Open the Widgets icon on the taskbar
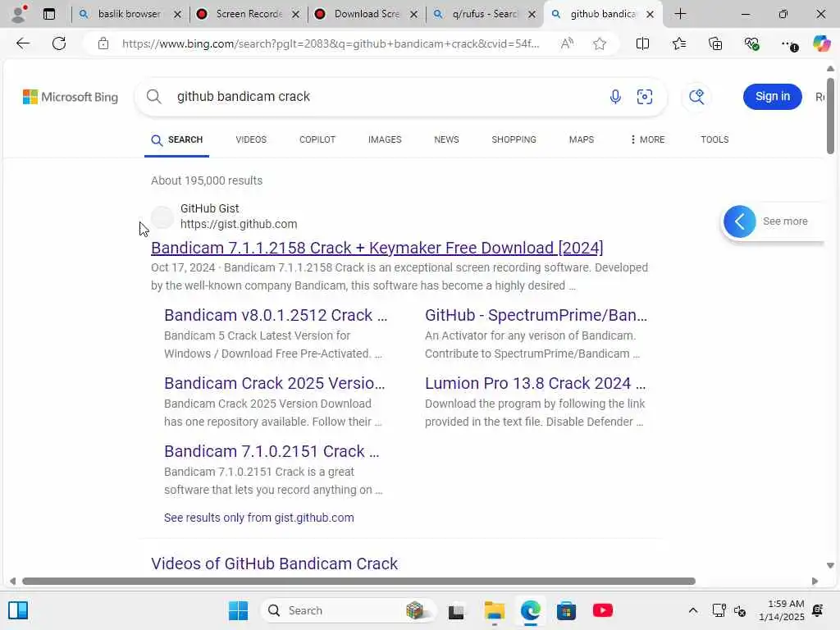 [18, 610]
